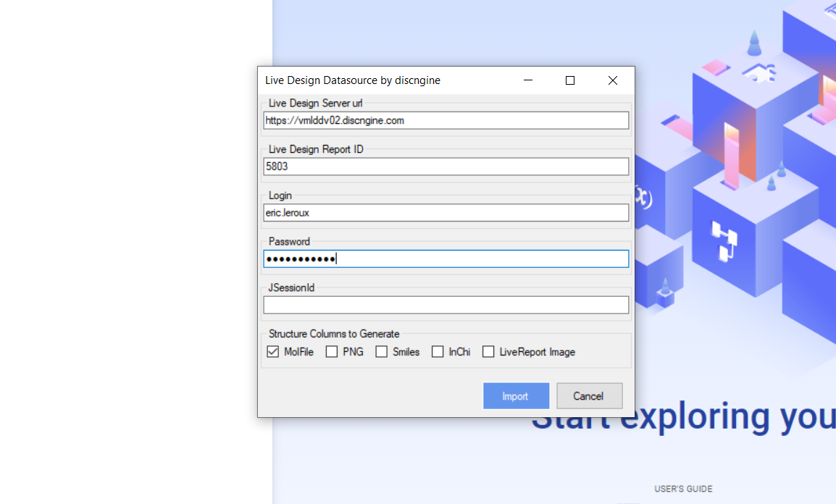
Task: Enable the LiveReport Image checkbox
Action: [x=488, y=351]
